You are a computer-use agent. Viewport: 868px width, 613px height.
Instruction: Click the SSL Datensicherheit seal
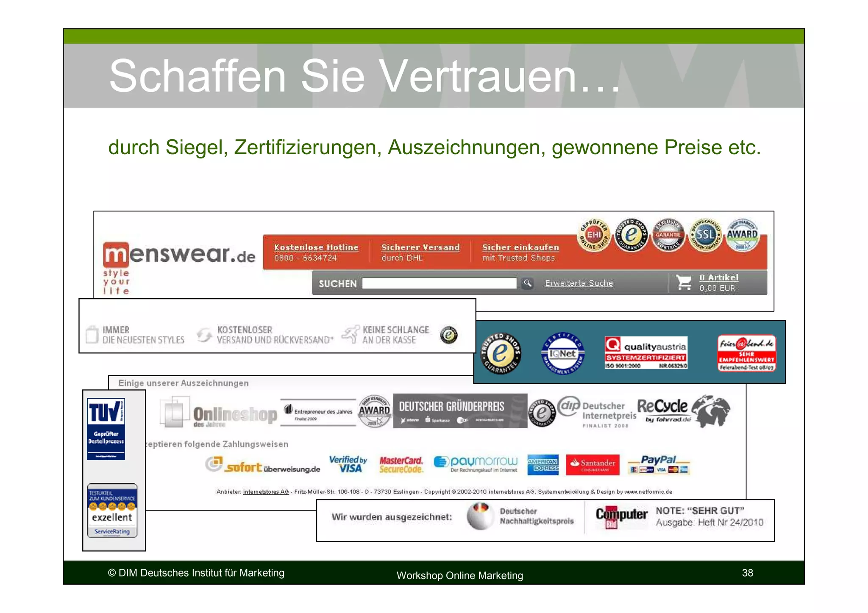[706, 235]
